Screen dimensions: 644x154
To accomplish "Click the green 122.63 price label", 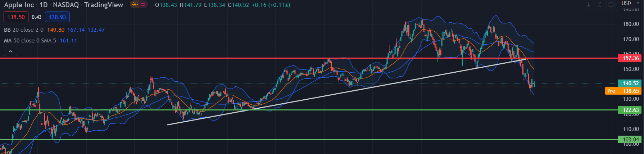I will [x=630, y=110].
